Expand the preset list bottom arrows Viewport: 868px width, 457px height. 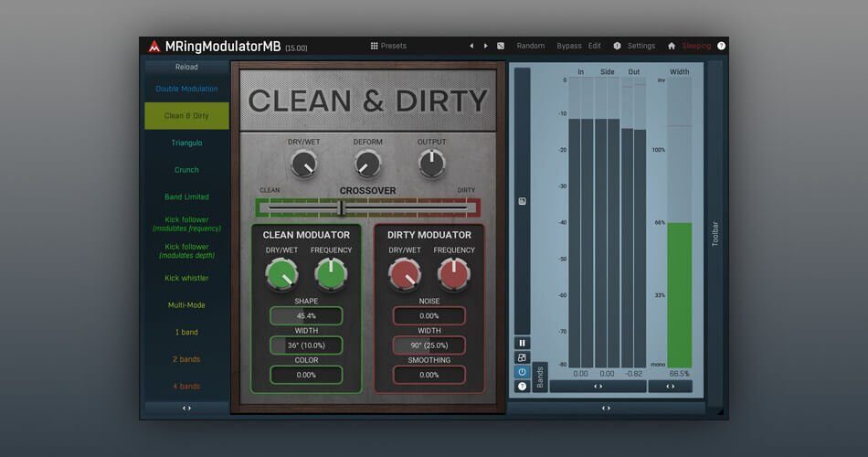click(x=186, y=408)
